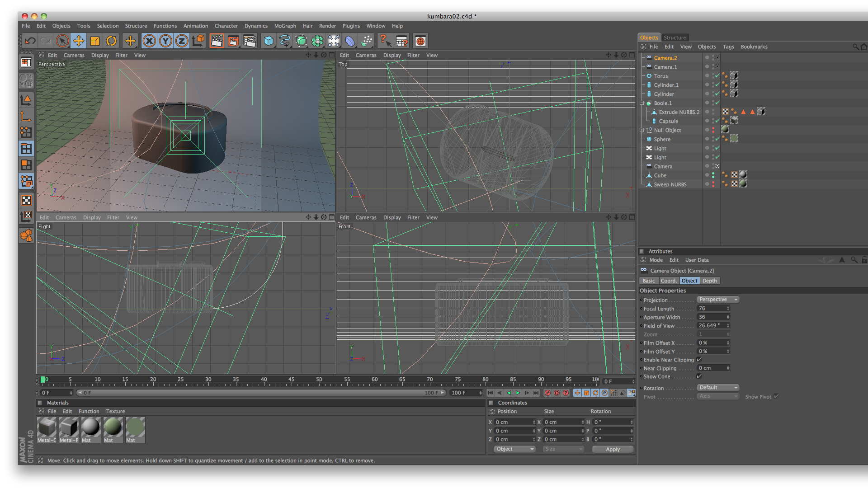The image size is (868, 488).
Task: Click the Record Keyframe button
Action: point(547,393)
